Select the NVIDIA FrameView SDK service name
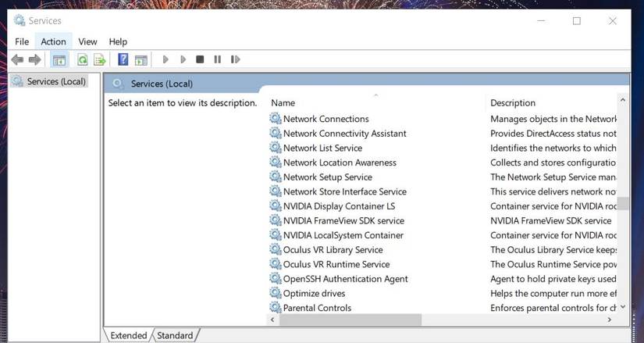Image resolution: width=644 pixels, height=343 pixels. tap(343, 220)
